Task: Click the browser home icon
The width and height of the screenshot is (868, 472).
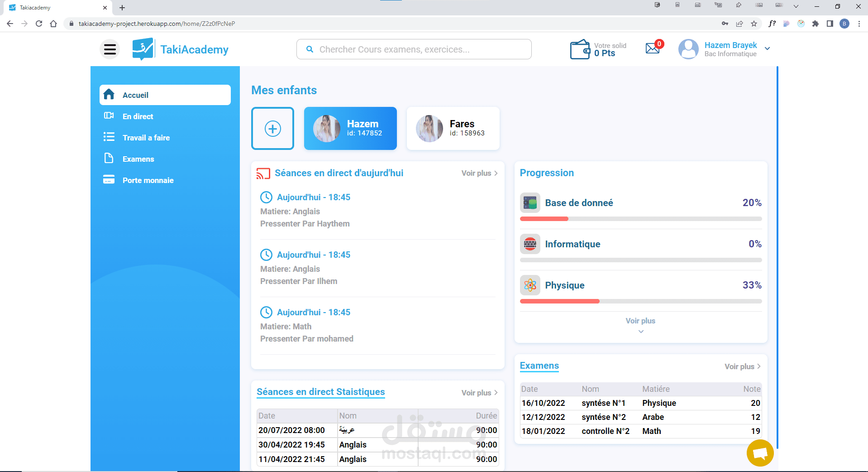Action: [x=53, y=24]
